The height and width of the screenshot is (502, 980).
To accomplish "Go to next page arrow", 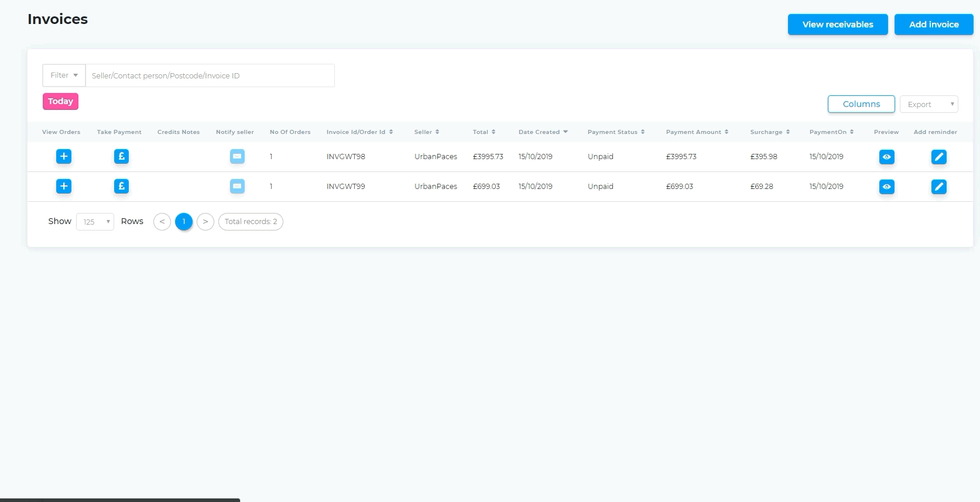I will tap(205, 222).
